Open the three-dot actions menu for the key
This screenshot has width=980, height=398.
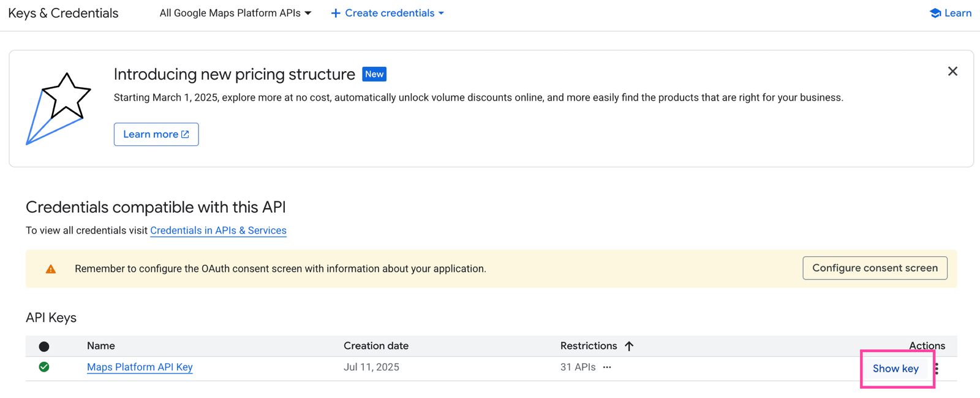click(937, 369)
